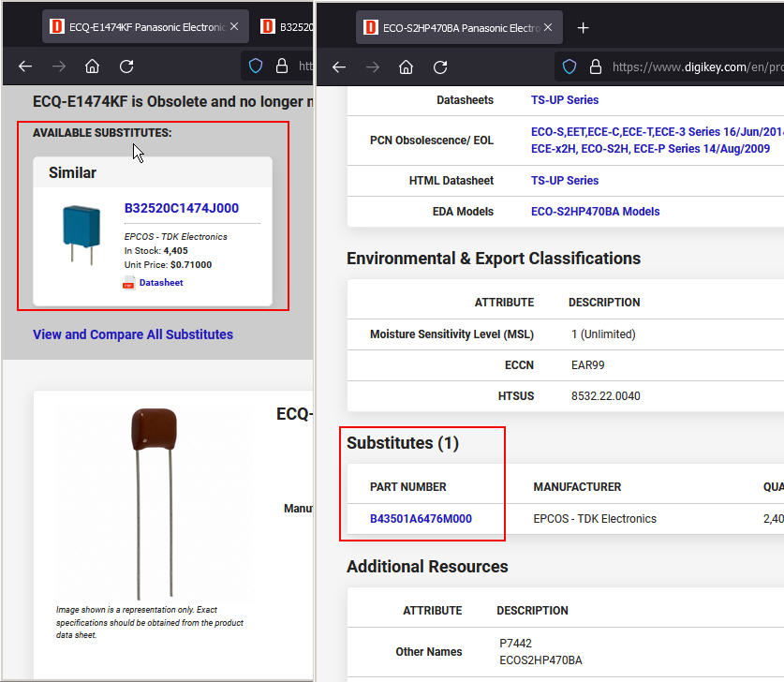
Task: Open ECO-S2HP470BA Models EDA link
Action: pyautogui.click(x=595, y=212)
